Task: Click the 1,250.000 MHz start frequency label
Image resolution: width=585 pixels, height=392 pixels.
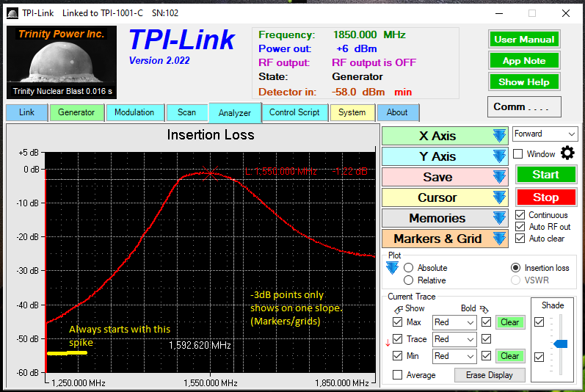Action: [79, 383]
